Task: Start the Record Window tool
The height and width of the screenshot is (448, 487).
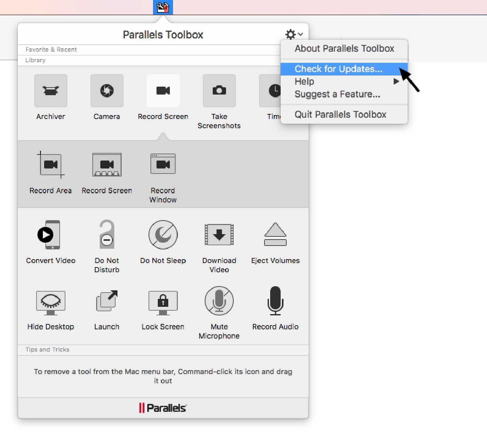Action: pyautogui.click(x=163, y=164)
